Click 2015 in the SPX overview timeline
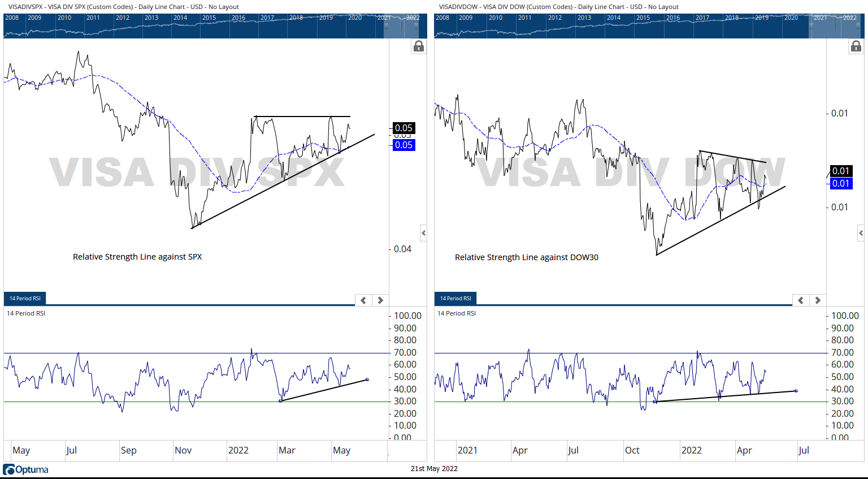 click(x=209, y=18)
